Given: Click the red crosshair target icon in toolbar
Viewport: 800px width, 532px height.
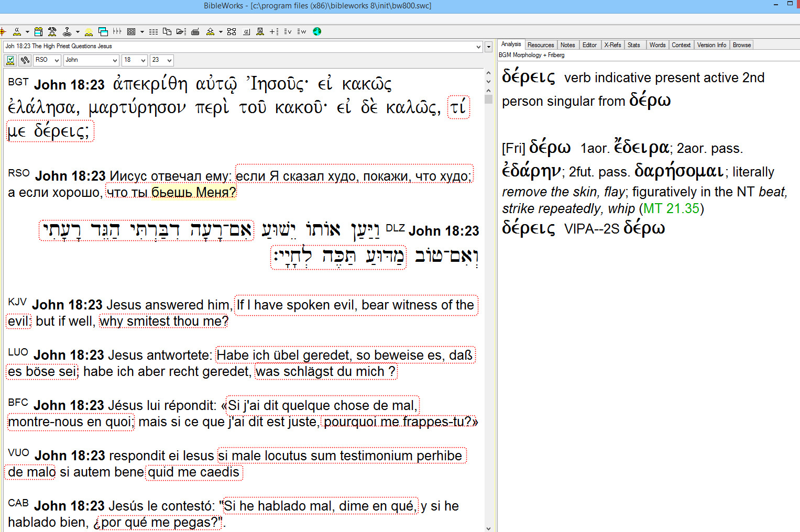Looking at the screenshot, I should tap(3, 31).
